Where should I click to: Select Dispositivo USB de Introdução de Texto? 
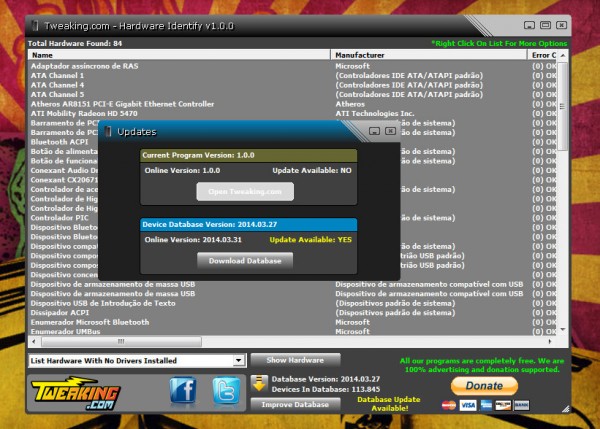[293, 303]
